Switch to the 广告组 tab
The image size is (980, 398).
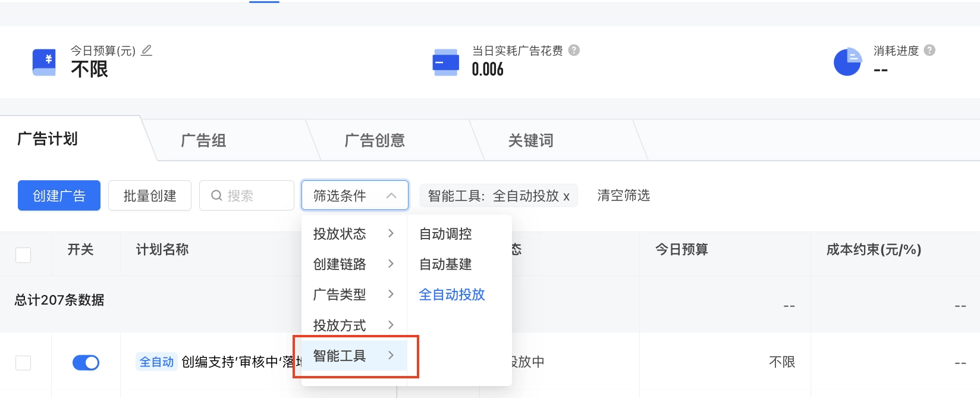tap(203, 140)
